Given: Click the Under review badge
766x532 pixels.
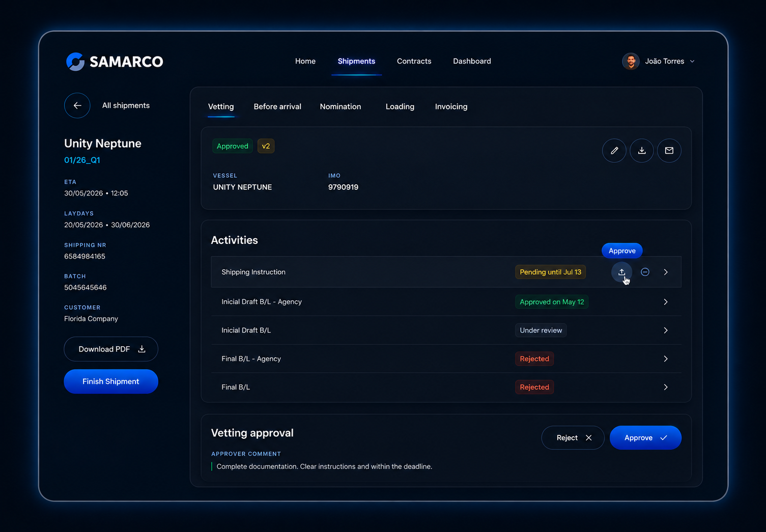Looking at the screenshot, I should (541, 330).
